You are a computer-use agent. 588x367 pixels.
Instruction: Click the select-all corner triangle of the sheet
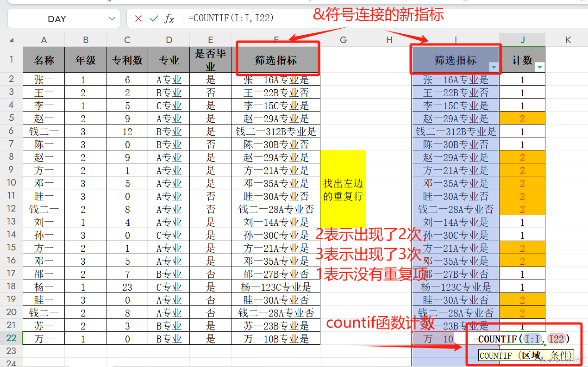tap(12, 40)
